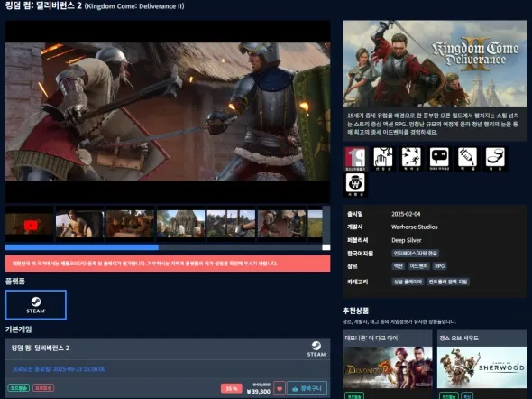Open recommended game 갱스 오브 셔우드
The image size is (532, 399).
point(459,339)
